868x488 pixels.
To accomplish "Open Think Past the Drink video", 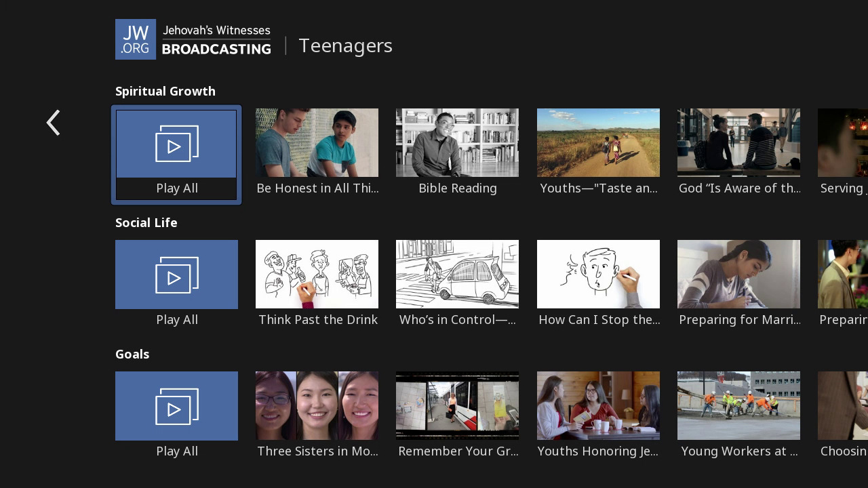I will tap(317, 274).
